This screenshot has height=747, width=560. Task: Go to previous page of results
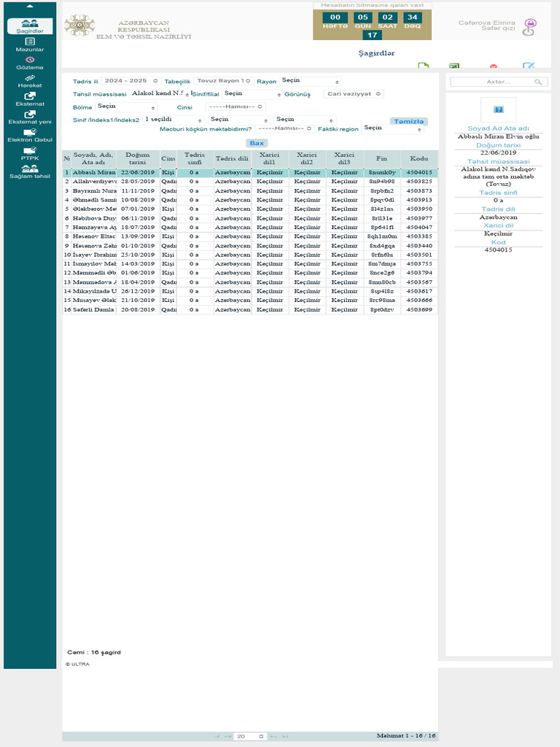click(x=227, y=736)
